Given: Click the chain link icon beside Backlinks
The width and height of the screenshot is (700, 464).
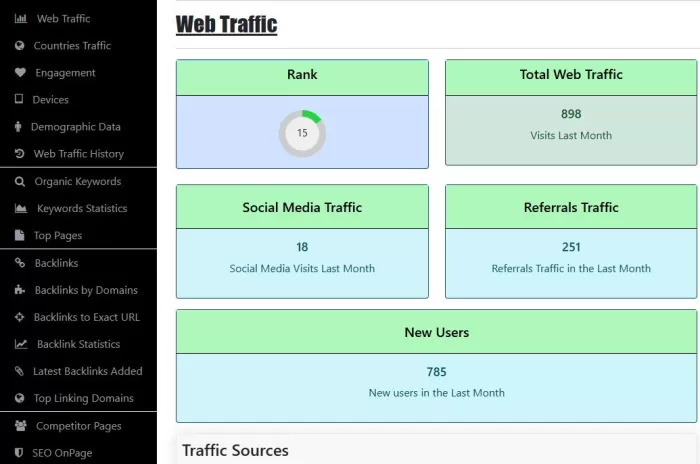Looking at the screenshot, I should 20,263.
